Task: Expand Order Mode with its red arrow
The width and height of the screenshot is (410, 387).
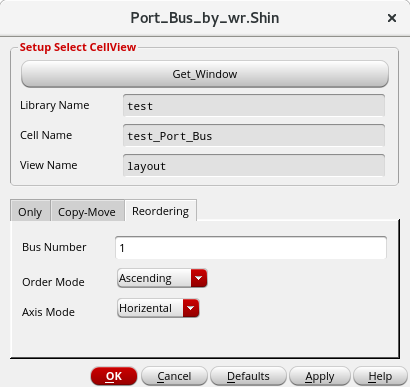Action: (x=199, y=278)
